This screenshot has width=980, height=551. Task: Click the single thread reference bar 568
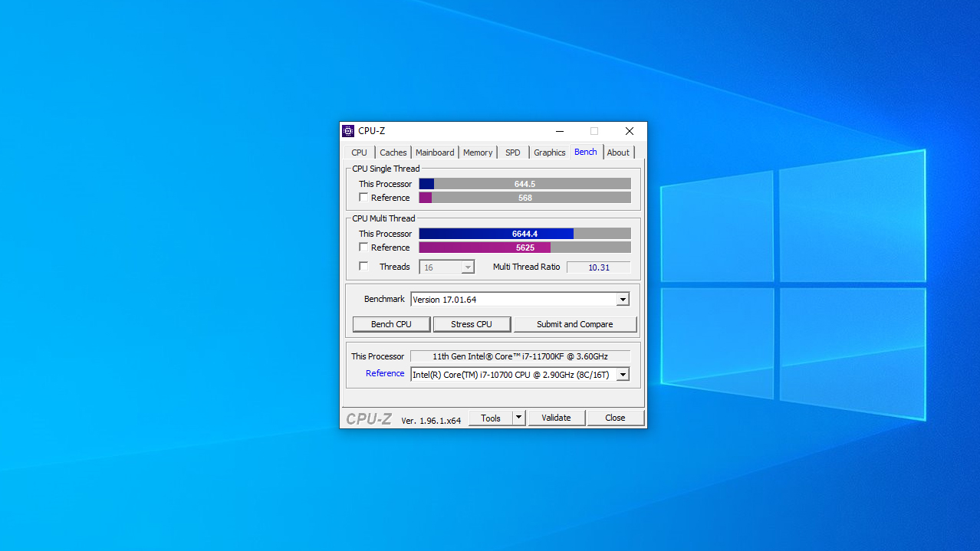pyautogui.click(x=525, y=198)
